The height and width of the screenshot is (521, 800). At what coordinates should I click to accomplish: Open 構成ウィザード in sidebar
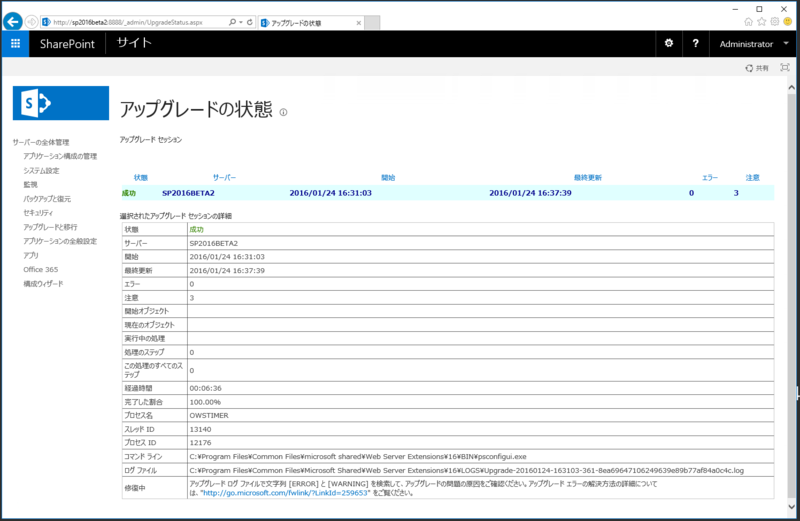(43, 284)
